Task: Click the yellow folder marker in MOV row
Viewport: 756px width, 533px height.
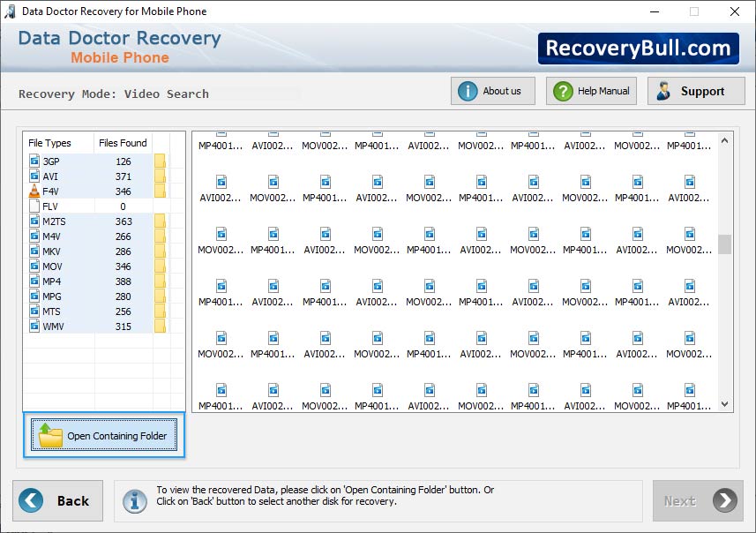Action: point(160,266)
